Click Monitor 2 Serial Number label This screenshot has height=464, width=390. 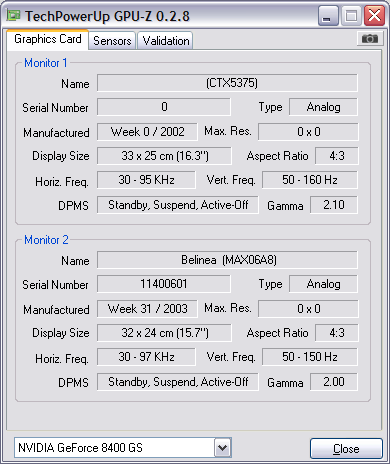[x=55, y=285]
